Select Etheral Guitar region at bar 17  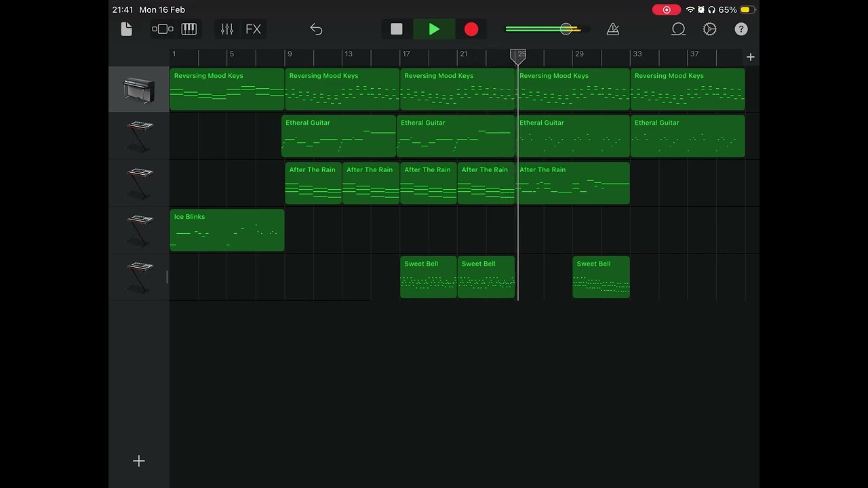(456, 136)
